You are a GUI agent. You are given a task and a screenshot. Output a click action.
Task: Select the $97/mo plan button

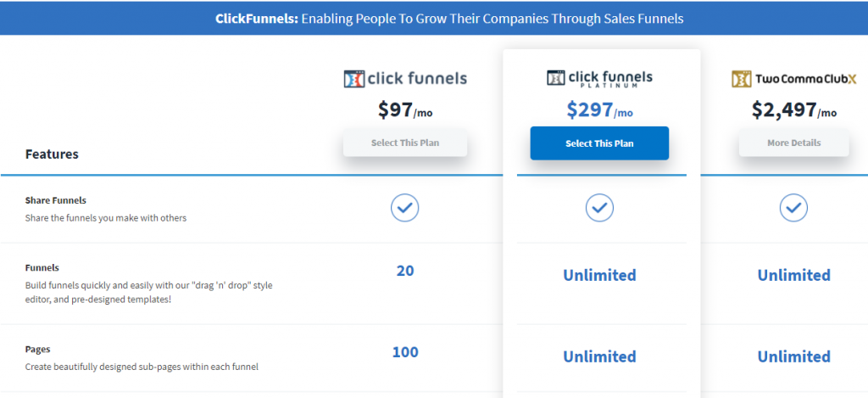405,143
